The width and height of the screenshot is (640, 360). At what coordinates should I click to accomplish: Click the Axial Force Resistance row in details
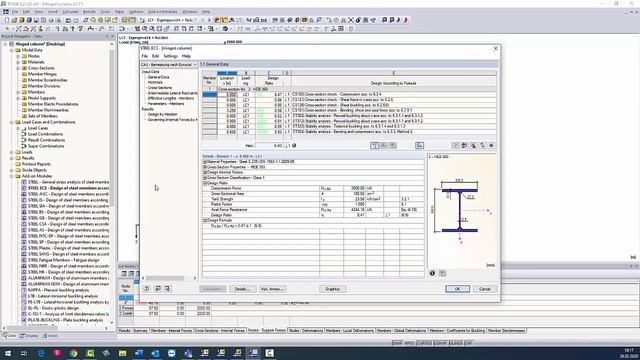(x=313, y=210)
